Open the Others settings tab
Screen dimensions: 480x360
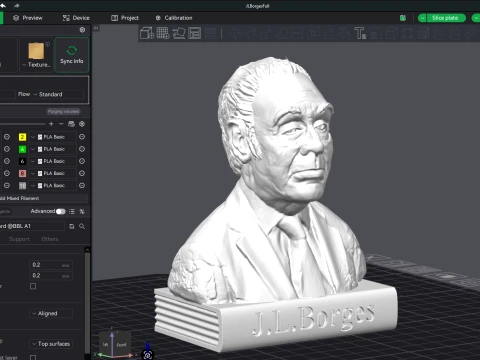point(50,239)
